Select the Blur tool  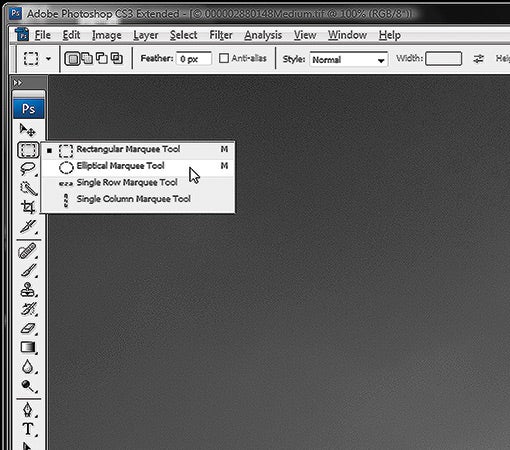(28, 367)
